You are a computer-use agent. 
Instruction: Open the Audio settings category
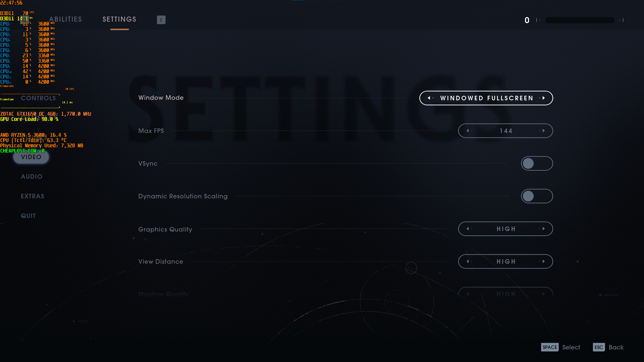tap(32, 176)
